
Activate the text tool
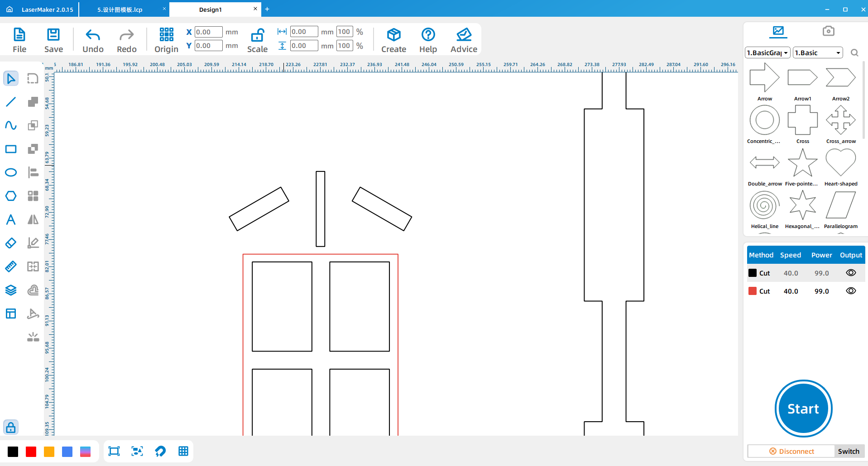click(11, 219)
